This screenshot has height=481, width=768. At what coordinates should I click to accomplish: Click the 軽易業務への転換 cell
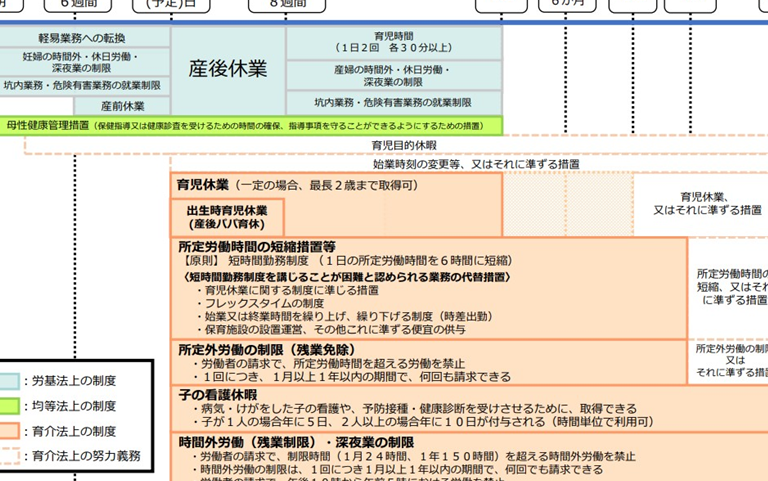(x=85, y=37)
